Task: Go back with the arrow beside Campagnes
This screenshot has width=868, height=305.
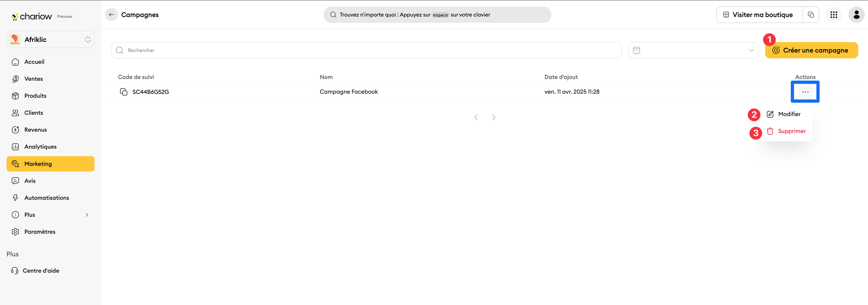Action: coord(111,15)
